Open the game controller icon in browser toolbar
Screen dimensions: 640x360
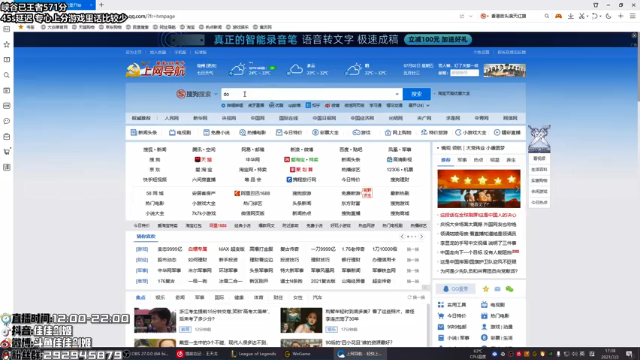pos(558,16)
